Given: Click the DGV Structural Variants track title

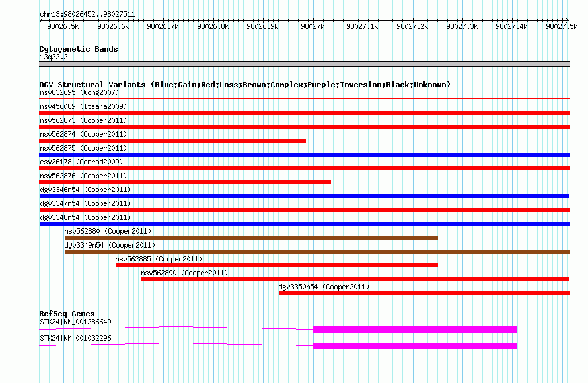Looking at the screenshot, I should tap(245, 85).
